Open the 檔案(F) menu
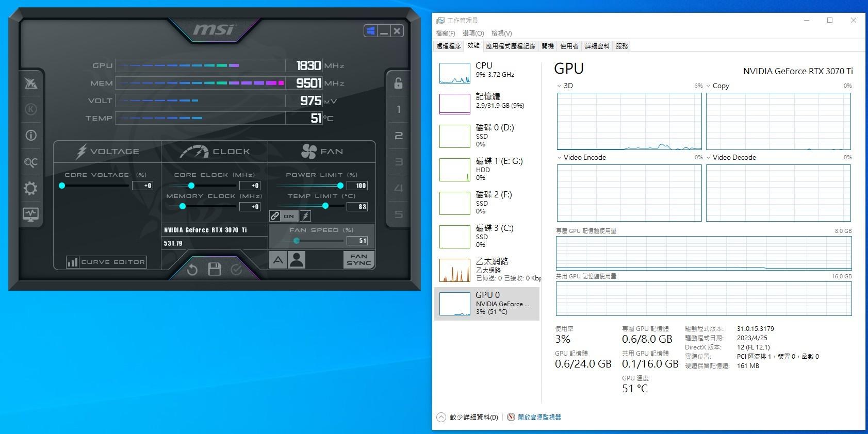 point(446,33)
